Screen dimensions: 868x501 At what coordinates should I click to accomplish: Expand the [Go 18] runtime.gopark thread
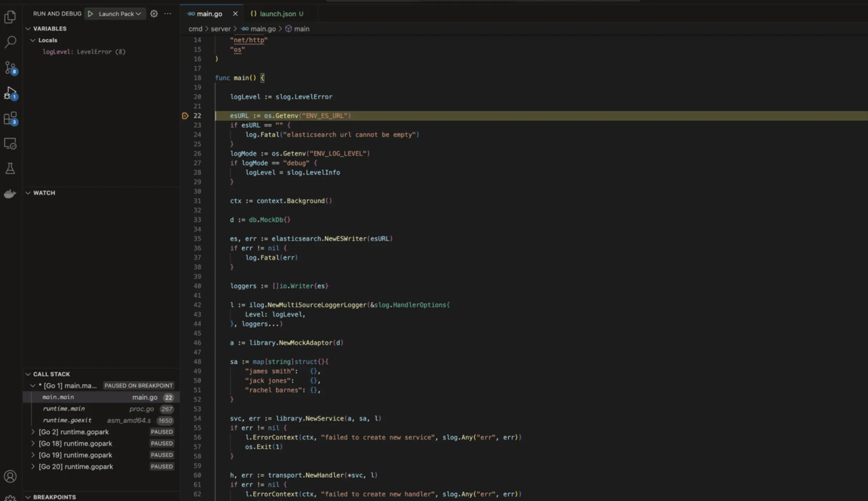tap(33, 443)
